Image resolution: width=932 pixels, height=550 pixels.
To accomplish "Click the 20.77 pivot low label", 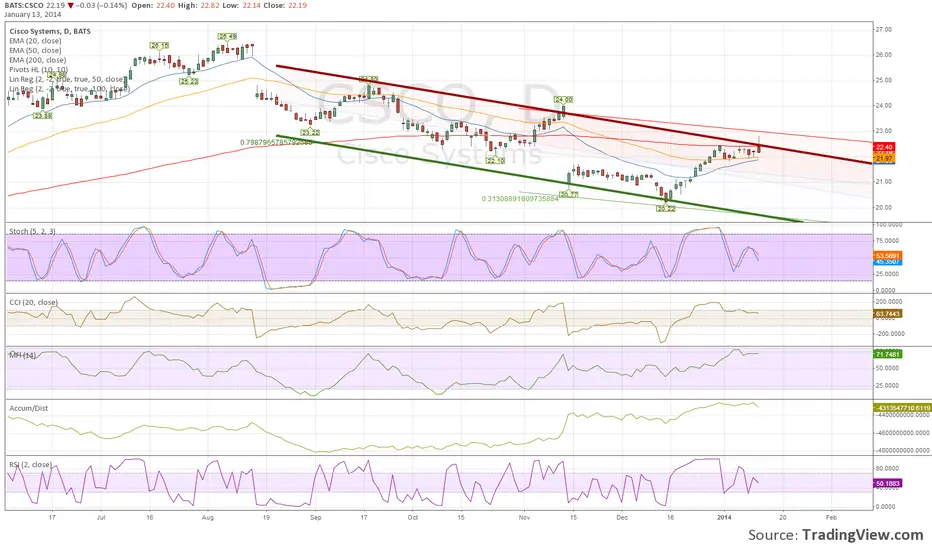I will 569,194.
